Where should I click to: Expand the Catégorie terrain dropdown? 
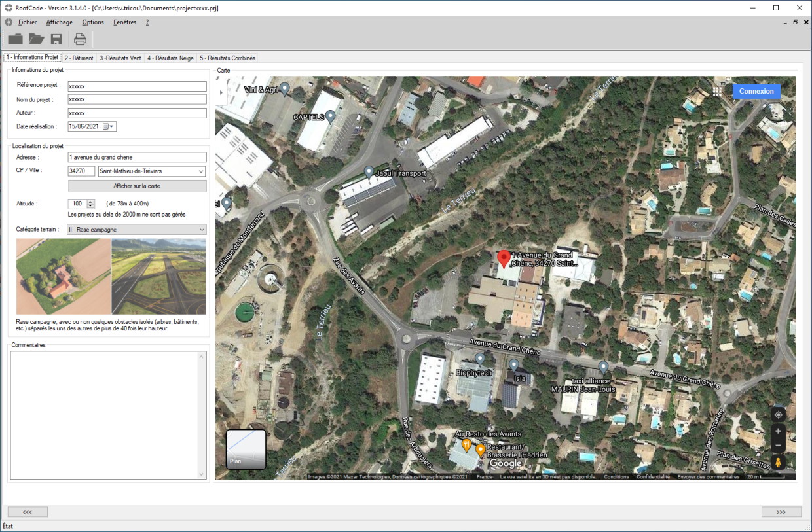pos(201,230)
